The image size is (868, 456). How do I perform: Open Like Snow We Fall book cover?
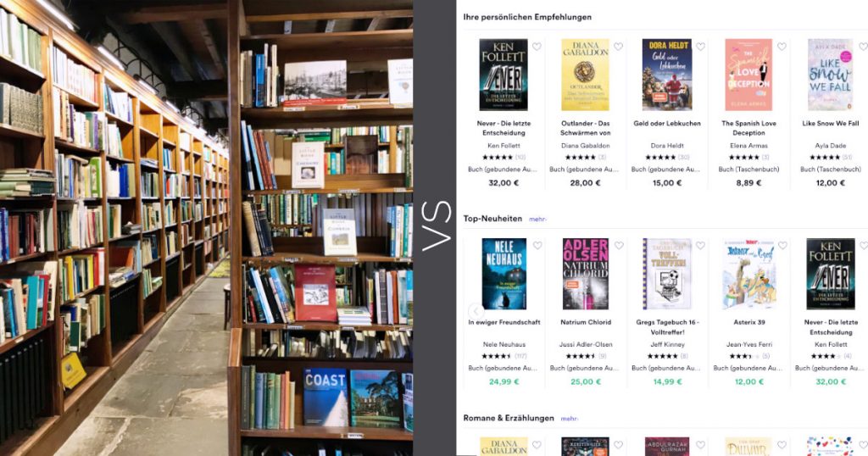click(x=830, y=75)
